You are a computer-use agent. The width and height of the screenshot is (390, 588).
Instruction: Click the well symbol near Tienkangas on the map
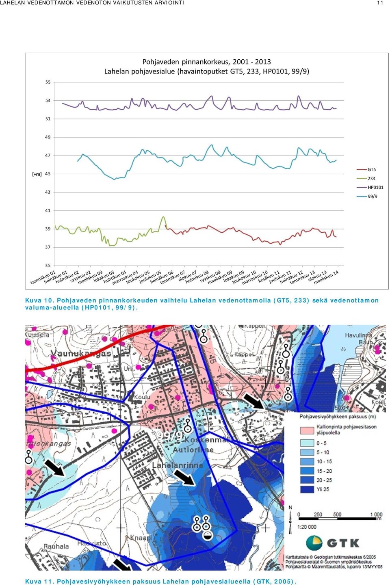click(x=29, y=457)
